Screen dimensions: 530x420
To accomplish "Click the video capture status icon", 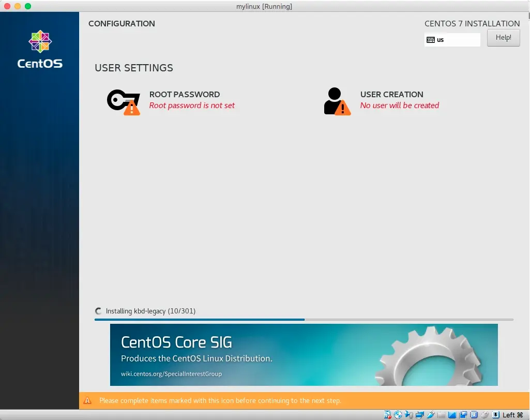I will pyautogui.click(x=463, y=415).
